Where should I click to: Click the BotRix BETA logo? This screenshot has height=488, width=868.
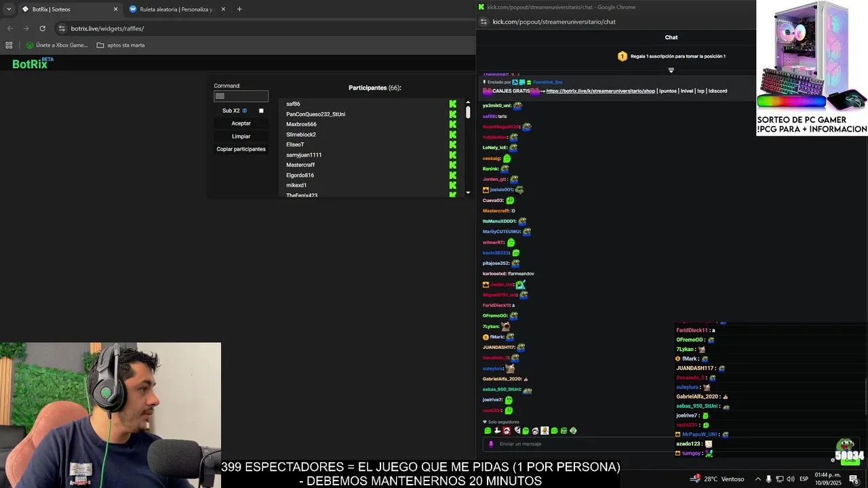(33, 63)
